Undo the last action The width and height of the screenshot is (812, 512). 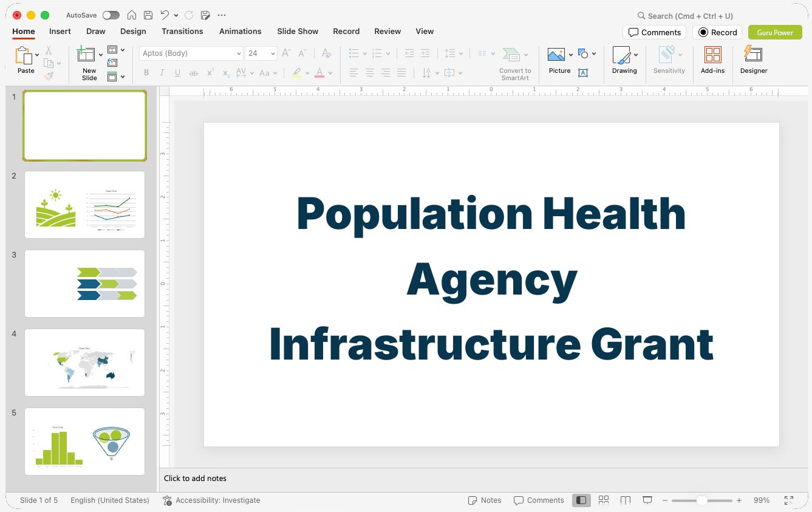165,15
